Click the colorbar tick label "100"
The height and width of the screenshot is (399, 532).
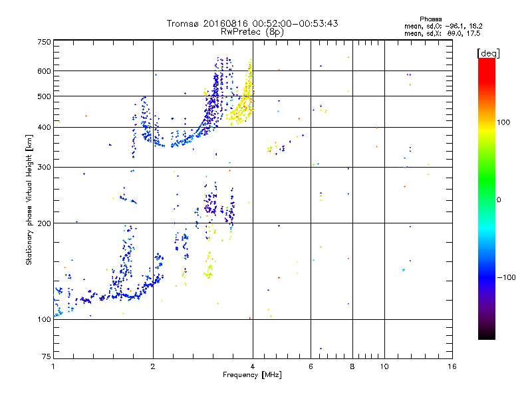click(503, 122)
